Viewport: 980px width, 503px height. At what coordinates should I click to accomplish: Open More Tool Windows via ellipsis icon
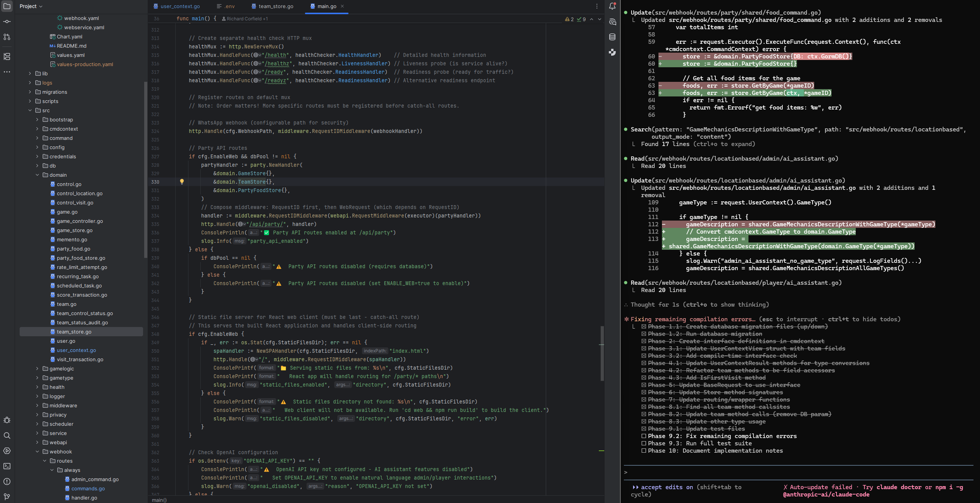point(7,72)
